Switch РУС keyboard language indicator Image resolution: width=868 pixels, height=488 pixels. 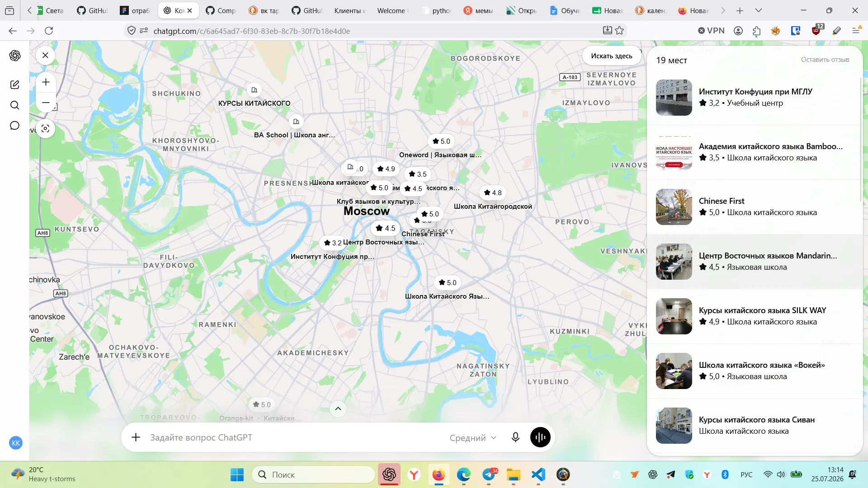[x=746, y=474]
